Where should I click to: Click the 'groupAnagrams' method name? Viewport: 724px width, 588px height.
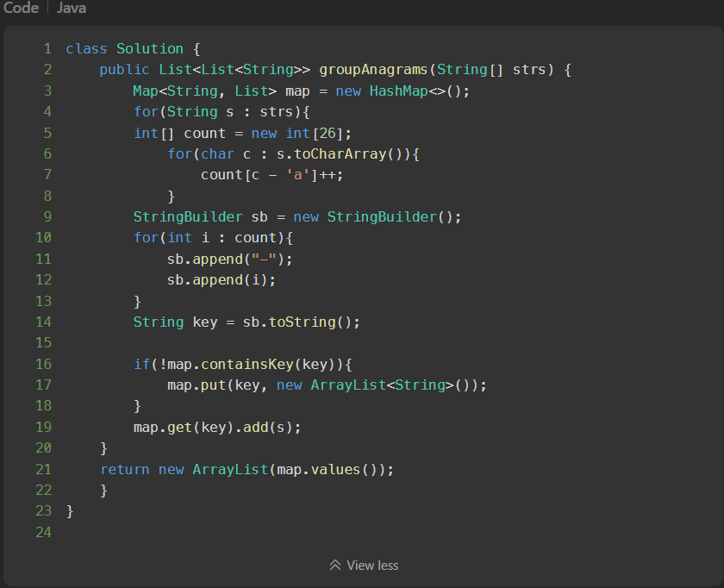(x=373, y=70)
